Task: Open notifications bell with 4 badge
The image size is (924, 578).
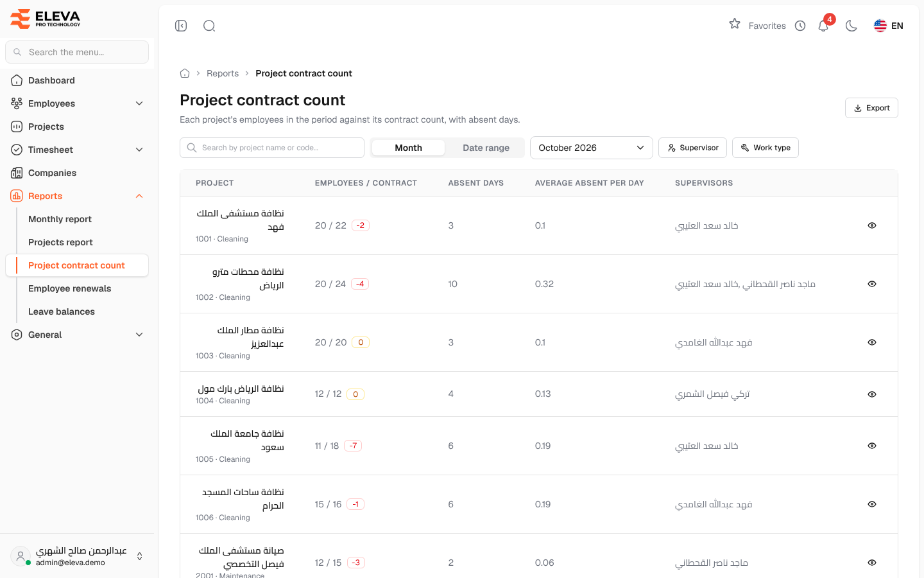Action: point(824,25)
